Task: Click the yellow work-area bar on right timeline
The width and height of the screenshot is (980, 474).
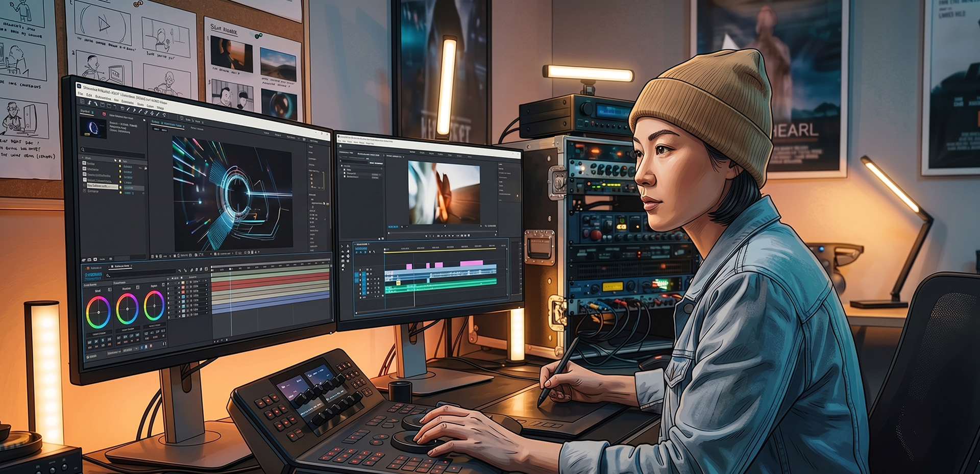Action: point(441,251)
